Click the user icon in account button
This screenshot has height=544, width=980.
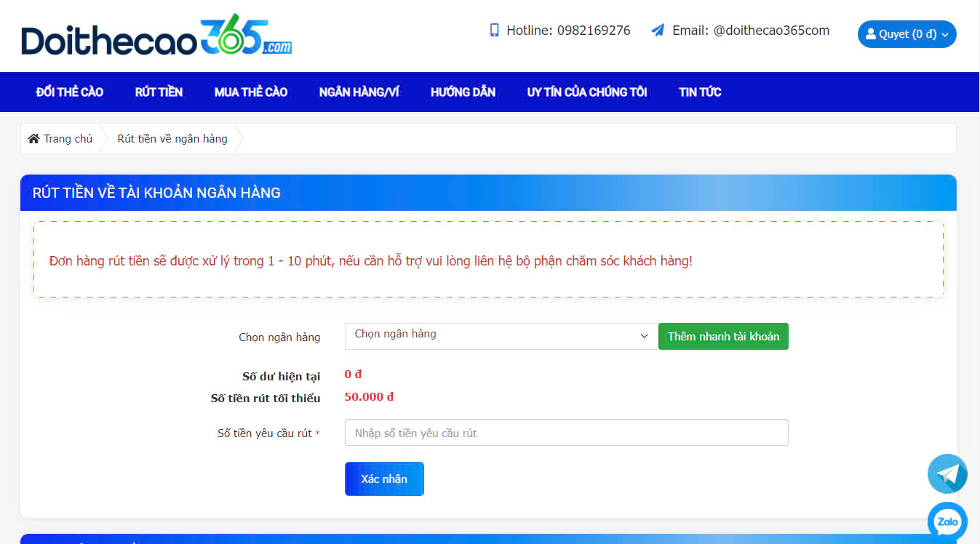click(x=871, y=34)
